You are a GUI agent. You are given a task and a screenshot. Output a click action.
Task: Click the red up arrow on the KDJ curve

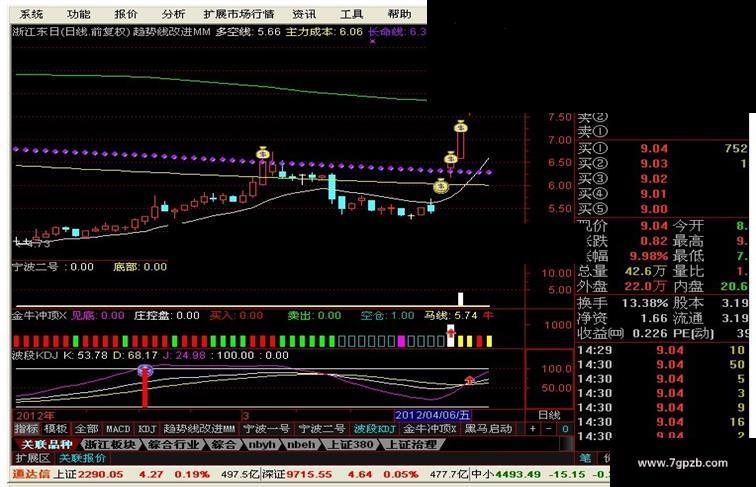[469, 380]
